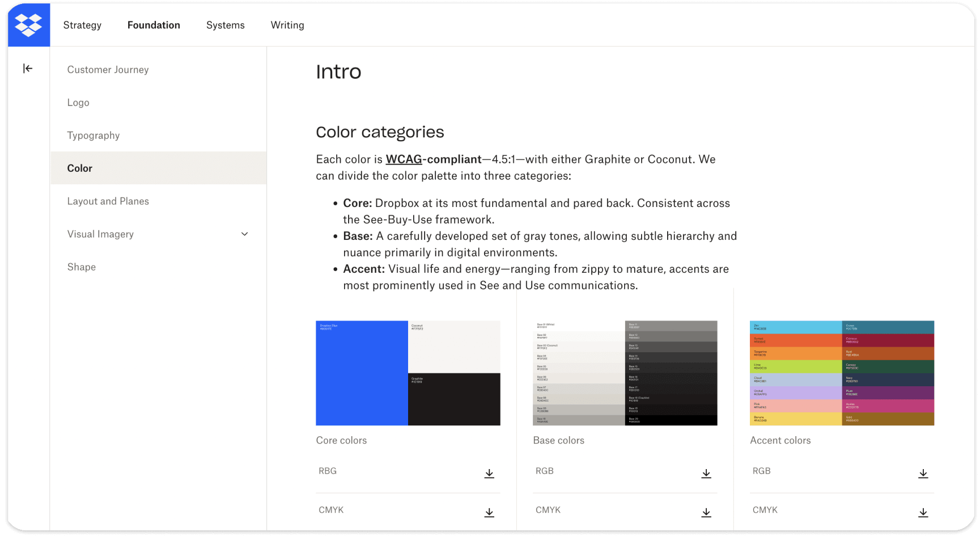Image resolution: width=980 pixels, height=536 pixels.
Task: Open the Typography section
Action: [x=94, y=136]
